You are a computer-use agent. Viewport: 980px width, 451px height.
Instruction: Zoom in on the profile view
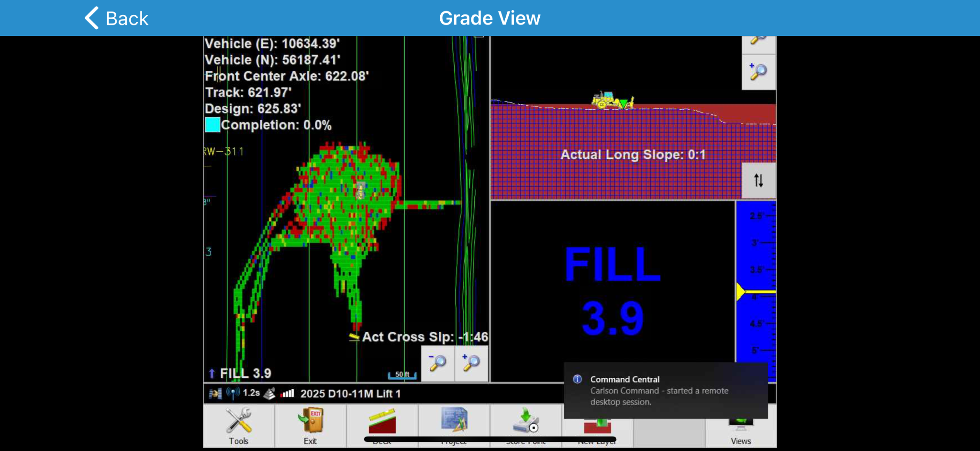(758, 72)
